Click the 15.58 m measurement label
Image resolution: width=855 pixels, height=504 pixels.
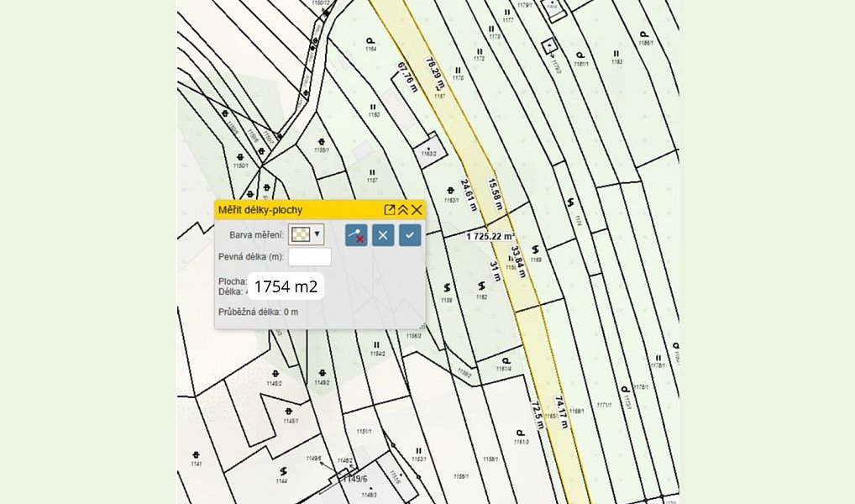(496, 194)
